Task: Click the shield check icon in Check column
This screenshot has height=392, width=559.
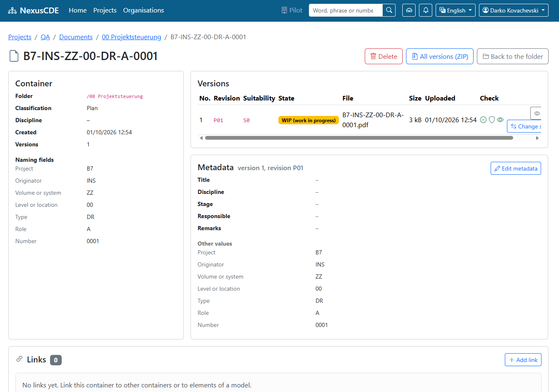Action: tap(492, 120)
